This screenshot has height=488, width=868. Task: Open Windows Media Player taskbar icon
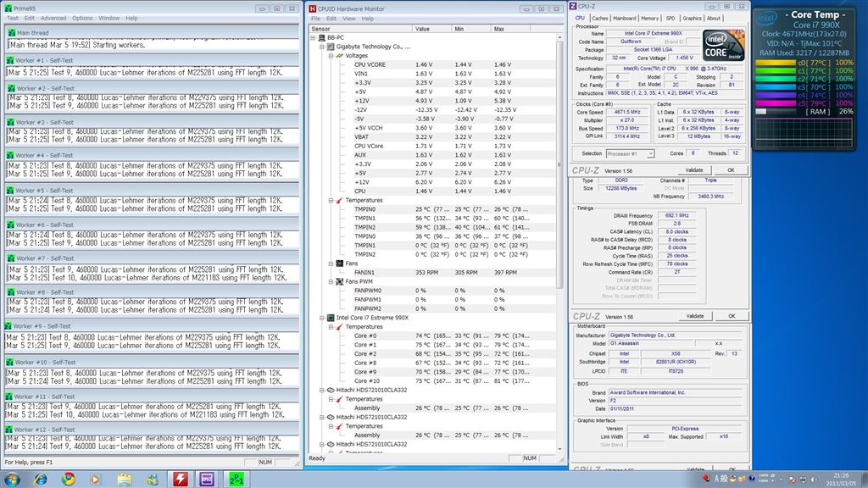click(96, 479)
